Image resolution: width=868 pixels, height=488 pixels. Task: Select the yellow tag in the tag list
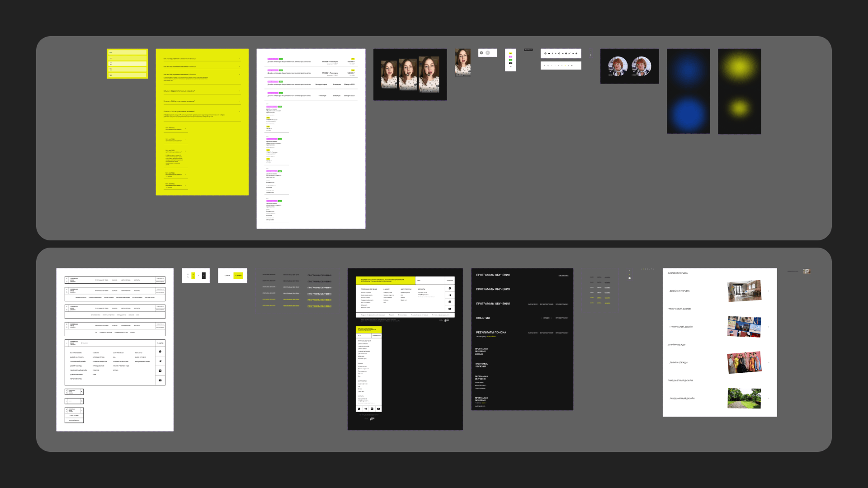pyautogui.click(x=510, y=53)
